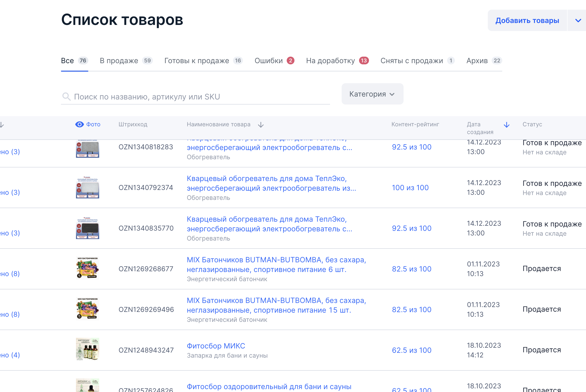586x392 pixels.
Task: Click the Наименование товара column header
Action: pyautogui.click(x=218, y=124)
